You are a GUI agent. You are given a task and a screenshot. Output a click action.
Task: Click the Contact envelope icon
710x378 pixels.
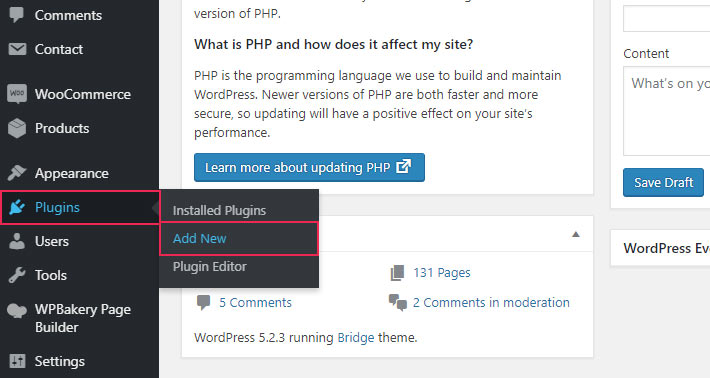pyautogui.click(x=17, y=49)
